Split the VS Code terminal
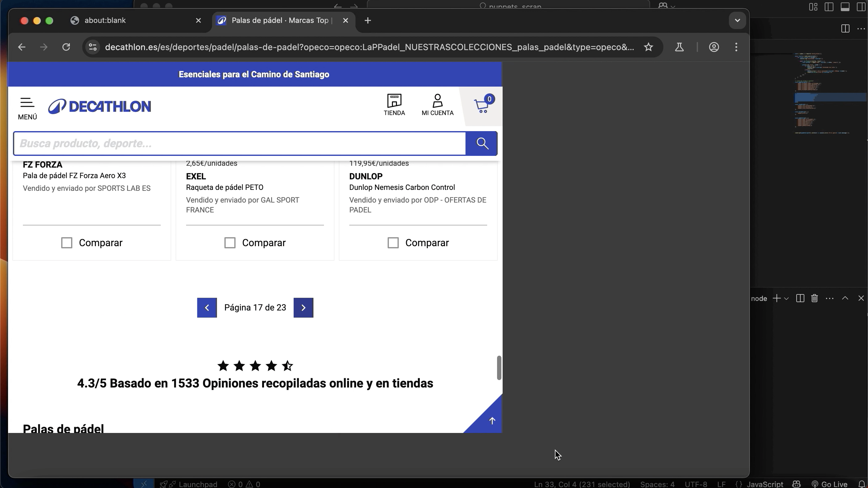This screenshot has width=868, height=488. pyautogui.click(x=800, y=299)
